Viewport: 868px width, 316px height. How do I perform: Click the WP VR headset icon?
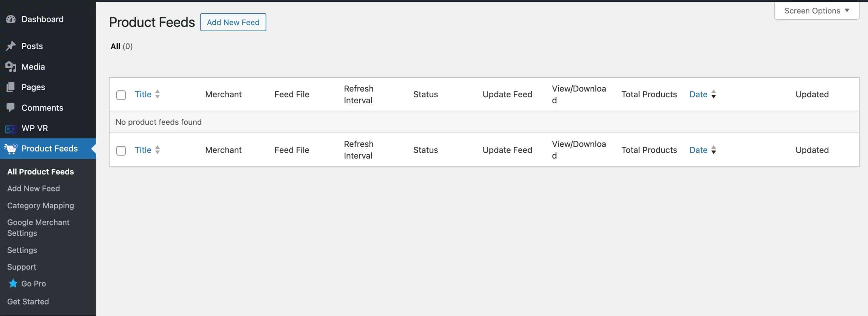pyautogui.click(x=11, y=129)
